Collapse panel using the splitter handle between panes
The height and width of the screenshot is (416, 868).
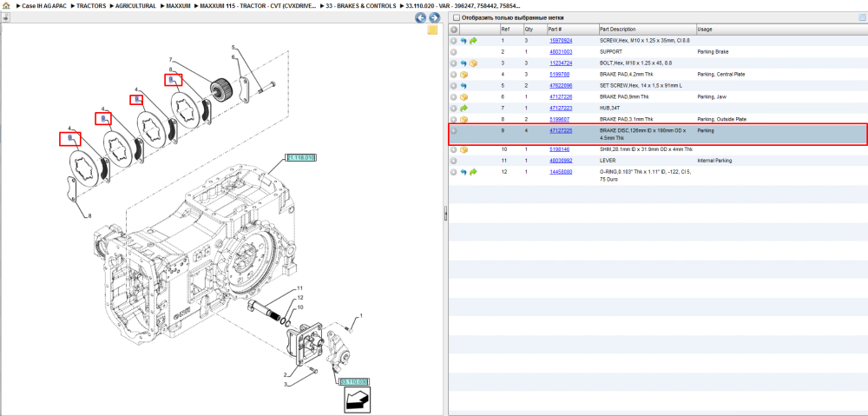(x=445, y=215)
